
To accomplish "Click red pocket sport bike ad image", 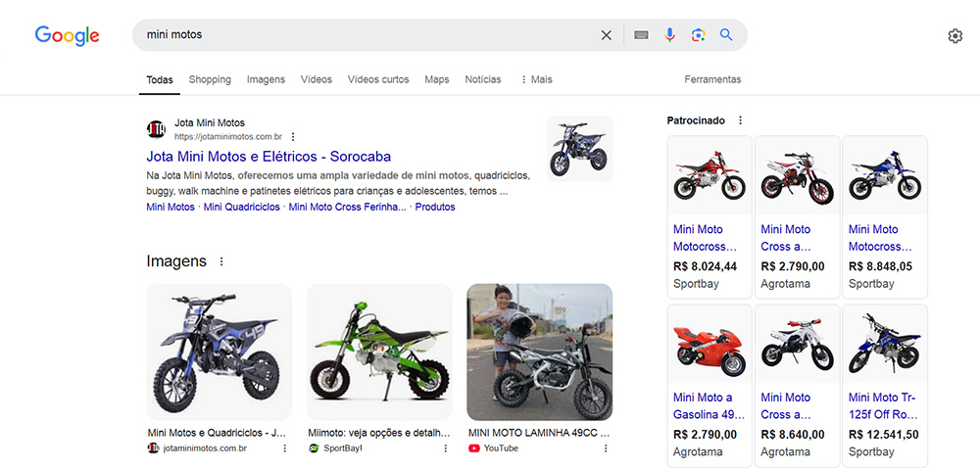I will click(710, 345).
